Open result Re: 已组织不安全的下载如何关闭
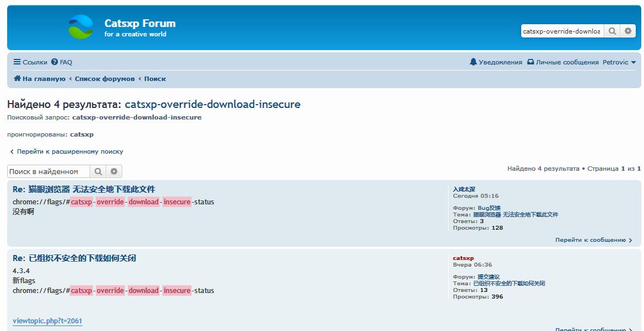Image resolution: width=644 pixels, height=331 pixels. 74,258
